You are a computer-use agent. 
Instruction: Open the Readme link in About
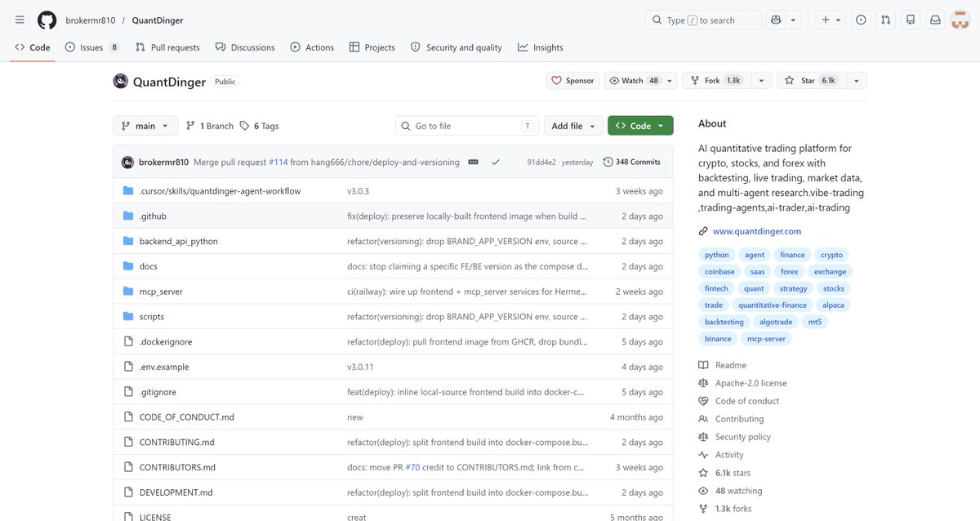point(723,365)
